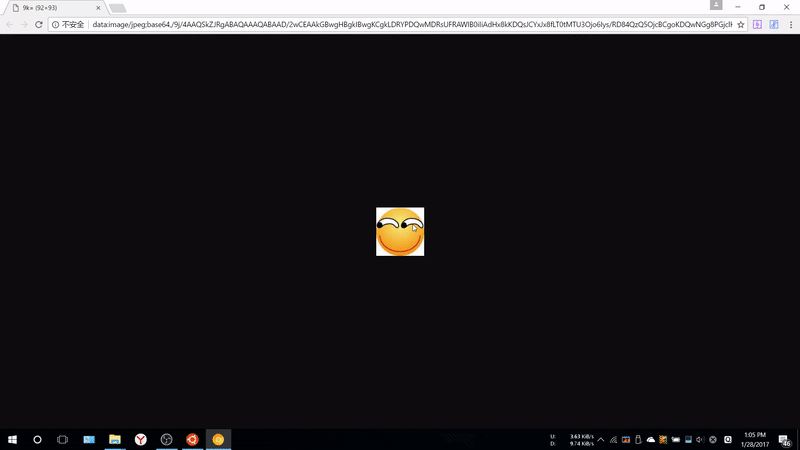
Task: Open Cortana search circle
Action: 37,439
